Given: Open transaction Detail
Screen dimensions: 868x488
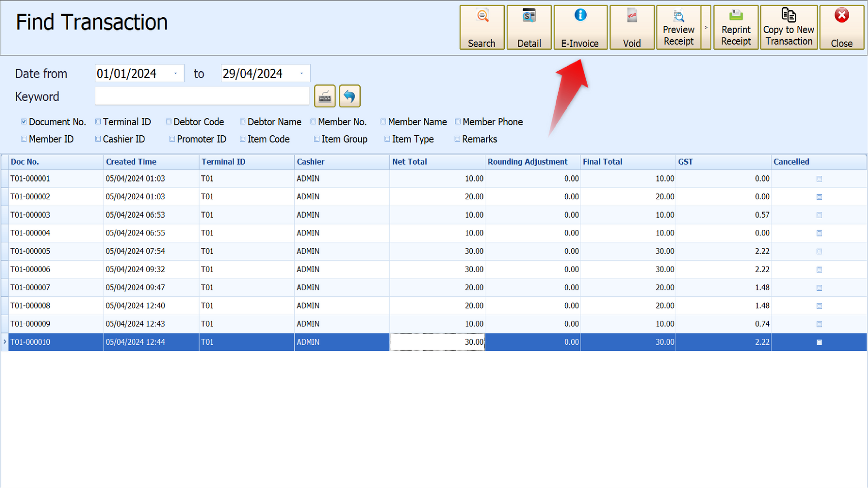Looking at the screenshot, I should 529,27.
